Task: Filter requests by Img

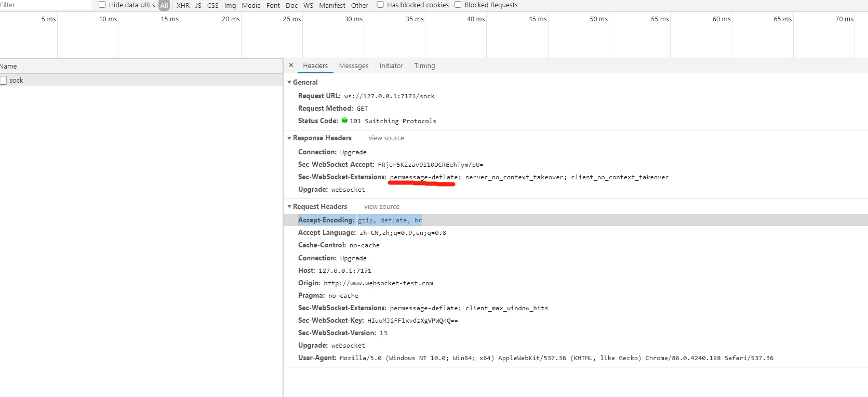Action: [x=230, y=5]
